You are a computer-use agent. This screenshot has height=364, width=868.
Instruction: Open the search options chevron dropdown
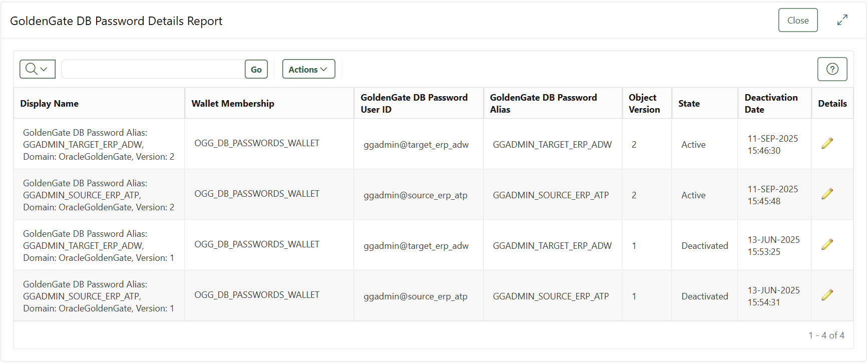[x=43, y=69]
